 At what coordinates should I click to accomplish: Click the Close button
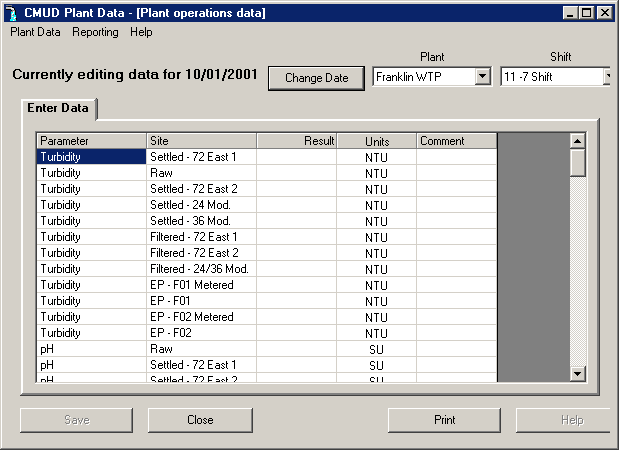point(200,420)
